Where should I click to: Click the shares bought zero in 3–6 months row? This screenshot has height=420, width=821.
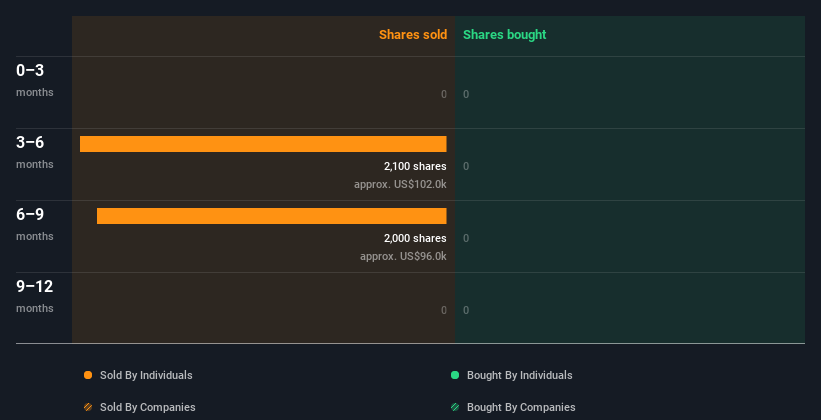click(x=466, y=167)
